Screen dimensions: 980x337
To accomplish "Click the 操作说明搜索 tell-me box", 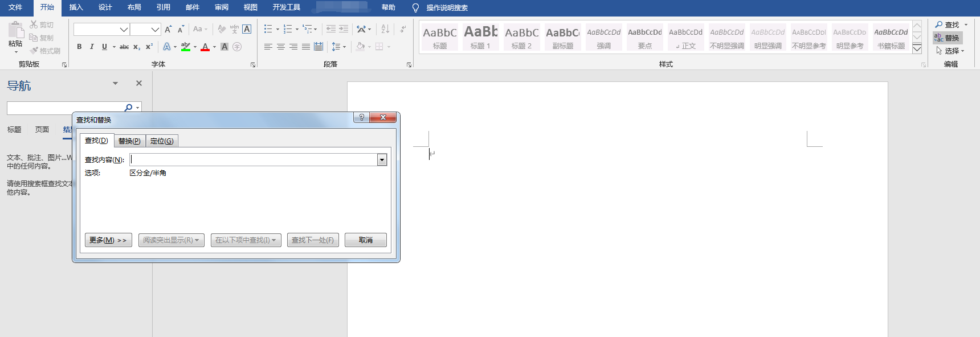I will 447,8.
